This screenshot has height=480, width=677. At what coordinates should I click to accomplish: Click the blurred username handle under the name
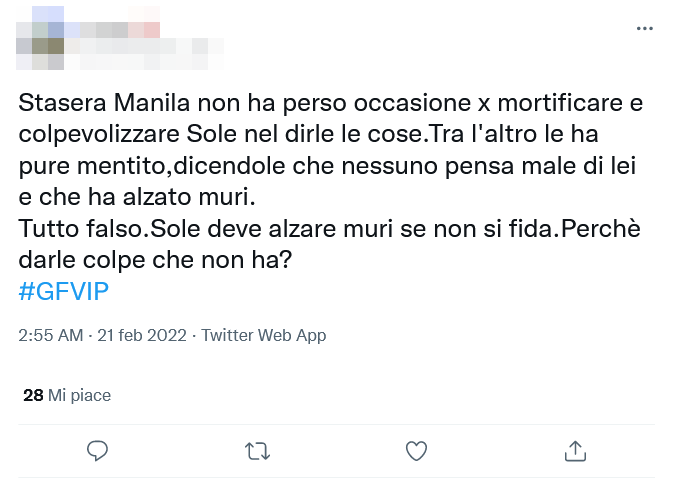point(150,47)
